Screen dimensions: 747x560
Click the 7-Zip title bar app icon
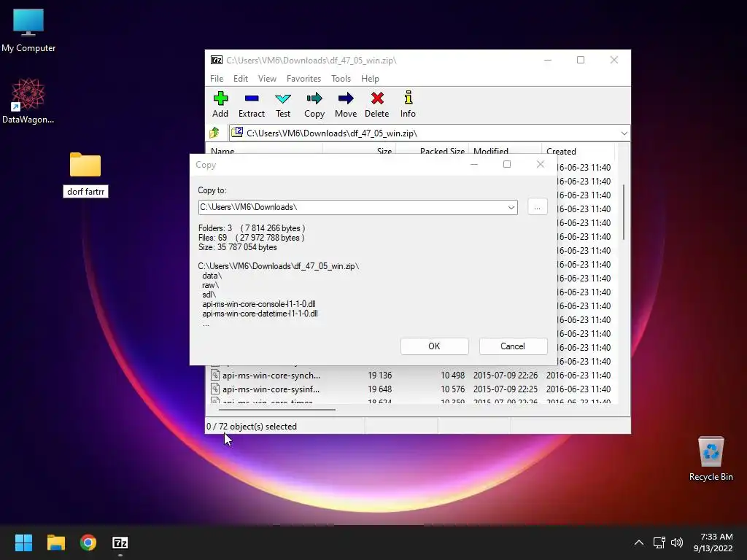tap(216, 60)
